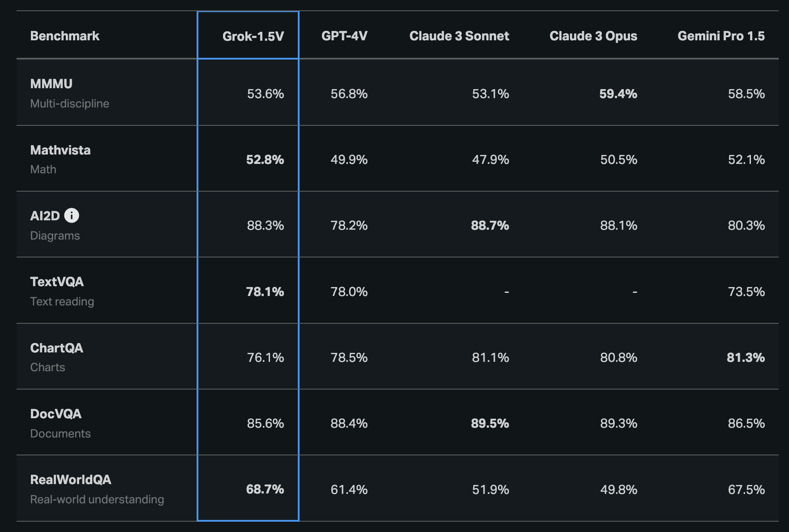Click the Gemini Pro 1.5 header
Image resolution: width=789 pixels, height=532 pixels.
coord(721,36)
